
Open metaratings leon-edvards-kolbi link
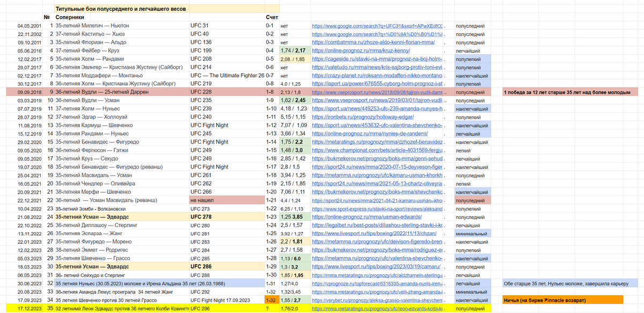(x=377, y=309)
